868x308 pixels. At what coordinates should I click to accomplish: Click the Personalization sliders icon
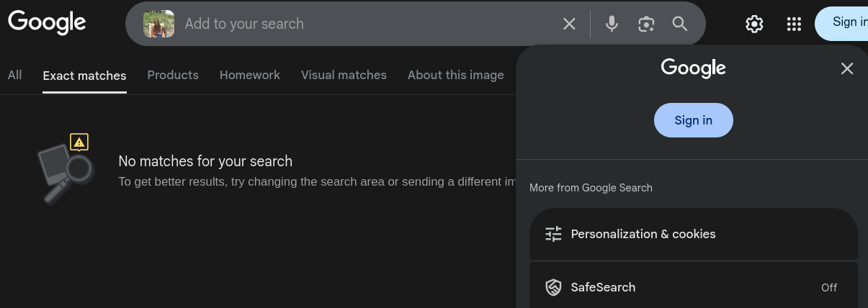click(553, 234)
